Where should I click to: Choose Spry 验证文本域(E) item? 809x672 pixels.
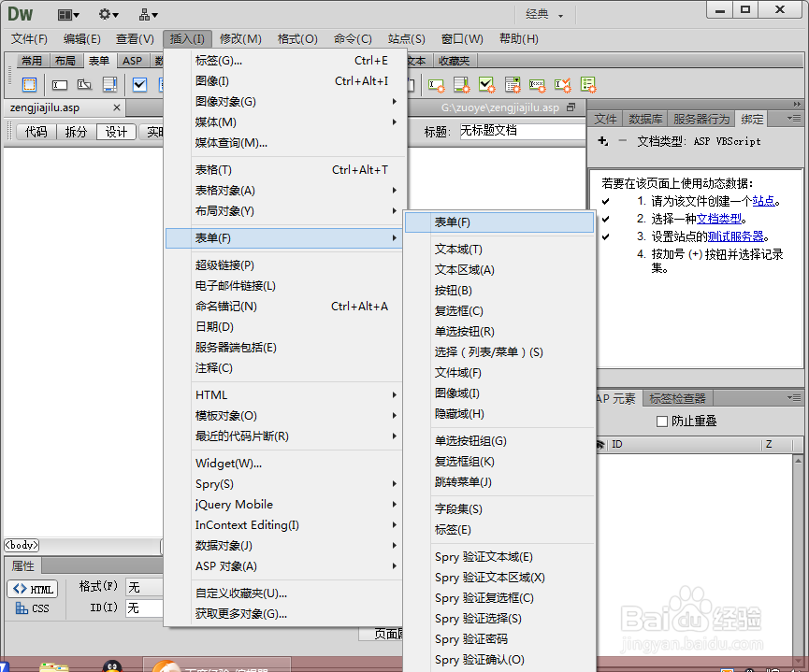(x=499, y=557)
